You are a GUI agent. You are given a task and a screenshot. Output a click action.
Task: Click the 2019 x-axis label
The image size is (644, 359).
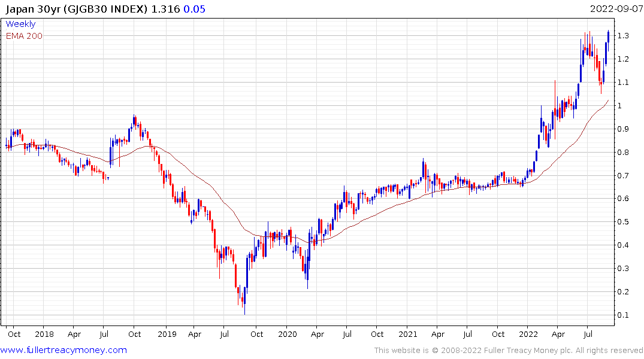point(167,334)
